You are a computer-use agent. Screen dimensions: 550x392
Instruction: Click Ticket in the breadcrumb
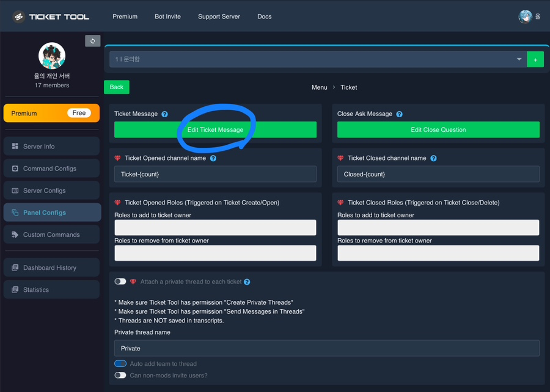[349, 87]
